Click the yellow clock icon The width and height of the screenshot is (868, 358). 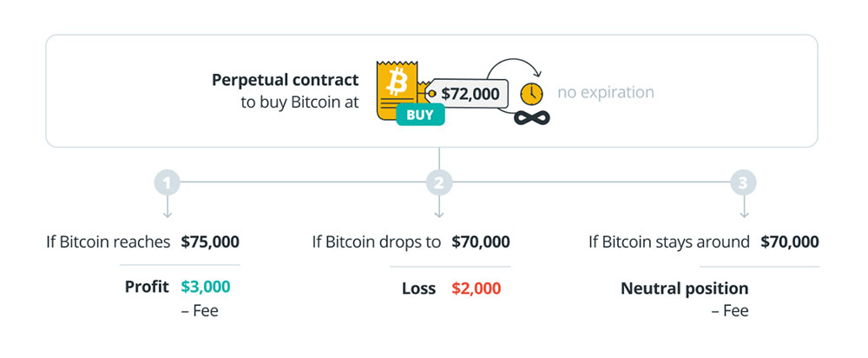point(531,93)
